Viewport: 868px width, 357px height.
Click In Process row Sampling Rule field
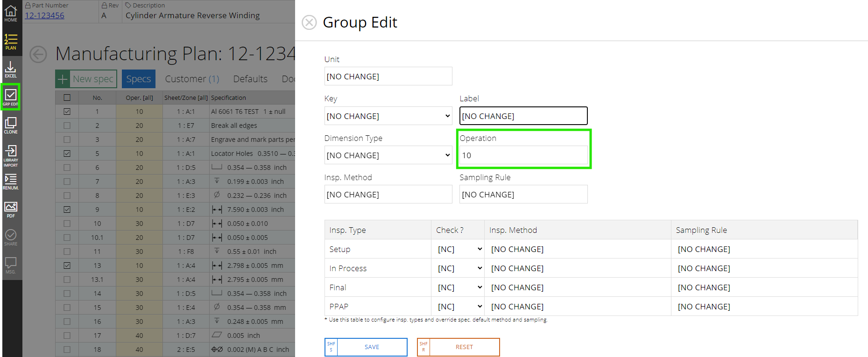tap(764, 268)
